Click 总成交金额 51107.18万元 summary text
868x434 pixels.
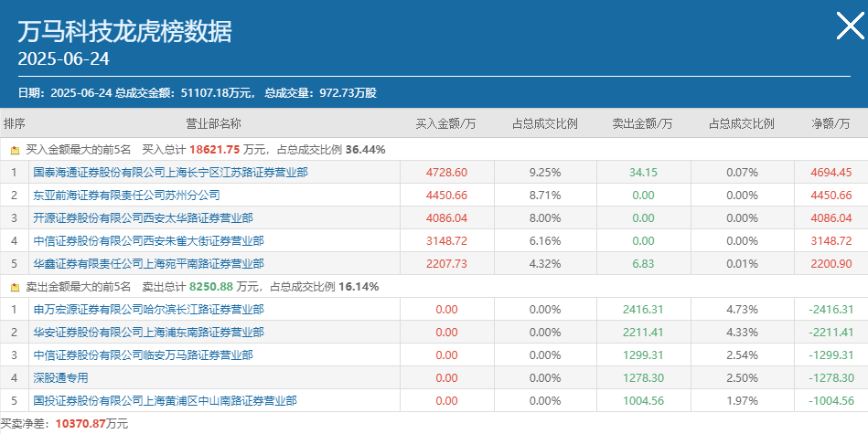click(x=186, y=93)
